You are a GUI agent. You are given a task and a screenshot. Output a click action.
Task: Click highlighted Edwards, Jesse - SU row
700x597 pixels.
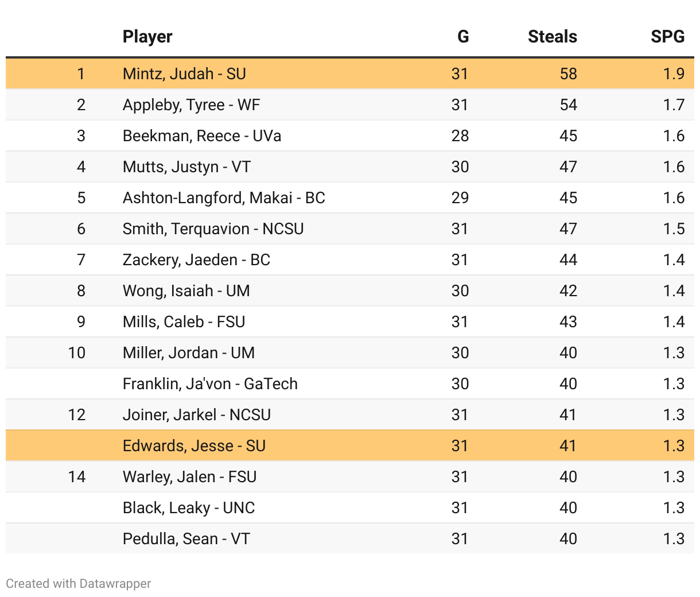pyautogui.click(x=350, y=445)
